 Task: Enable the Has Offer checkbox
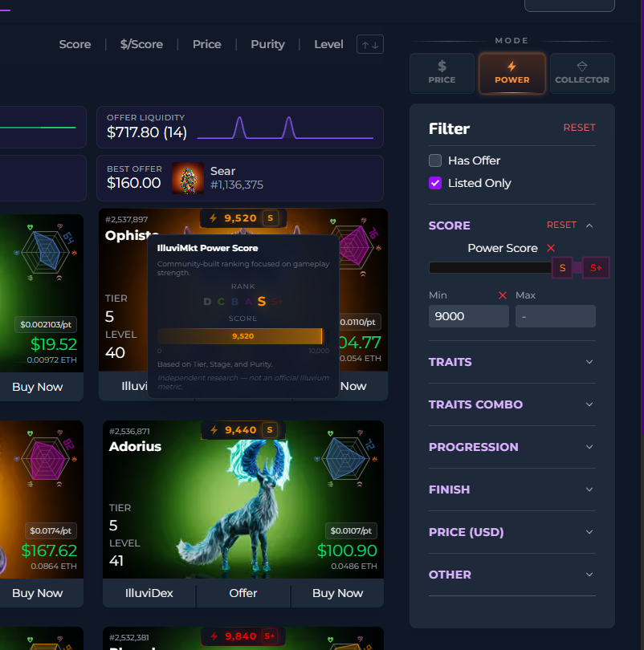435,160
